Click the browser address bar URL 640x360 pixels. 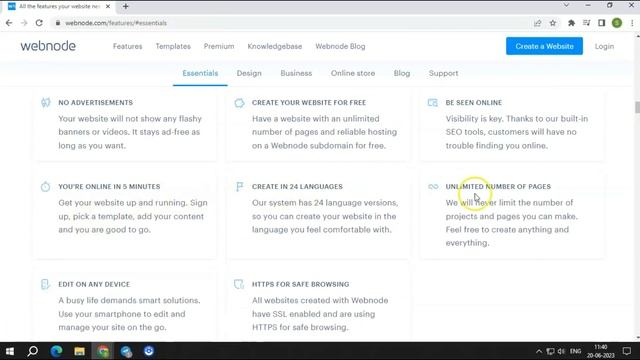(116, 23)
